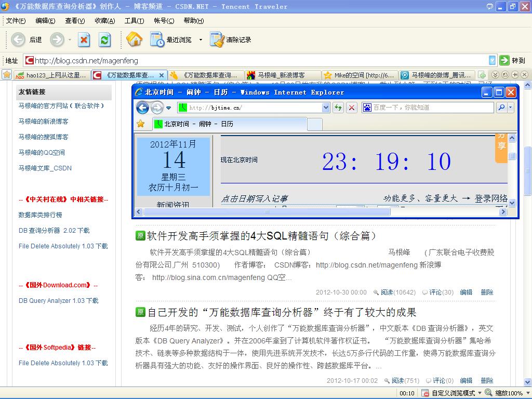
Task: Add a new tab with the plus icon
Action: click(482, 75)
